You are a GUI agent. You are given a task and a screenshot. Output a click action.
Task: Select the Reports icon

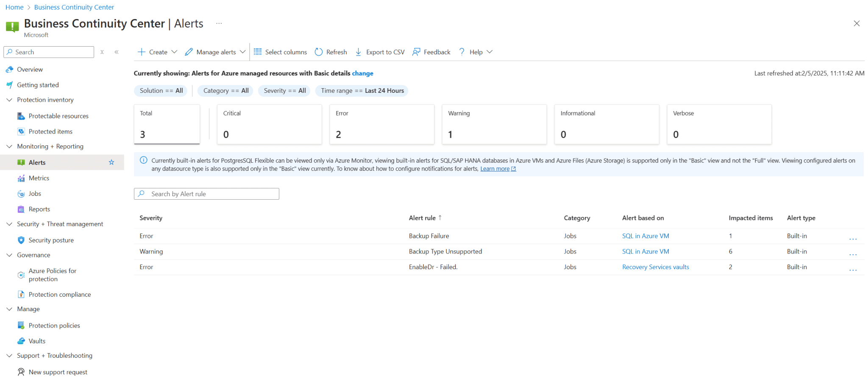(x=21, y=209)
